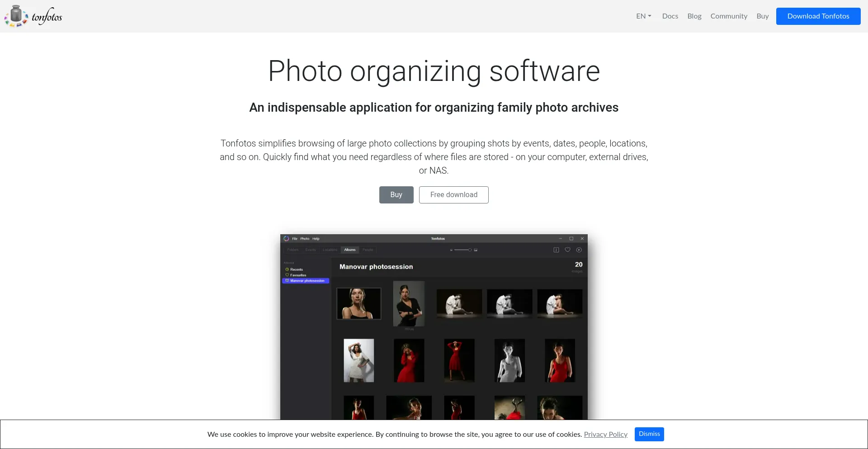Click the People tab in the app screenshot
The height and width of the screenshot is (449, 868).
[368, 250]
